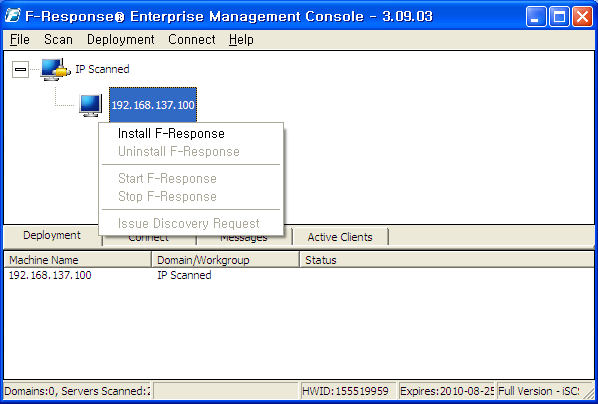This screenshot has width=598, height=404.
Task: Open the File menu
Action: point(20,40)
